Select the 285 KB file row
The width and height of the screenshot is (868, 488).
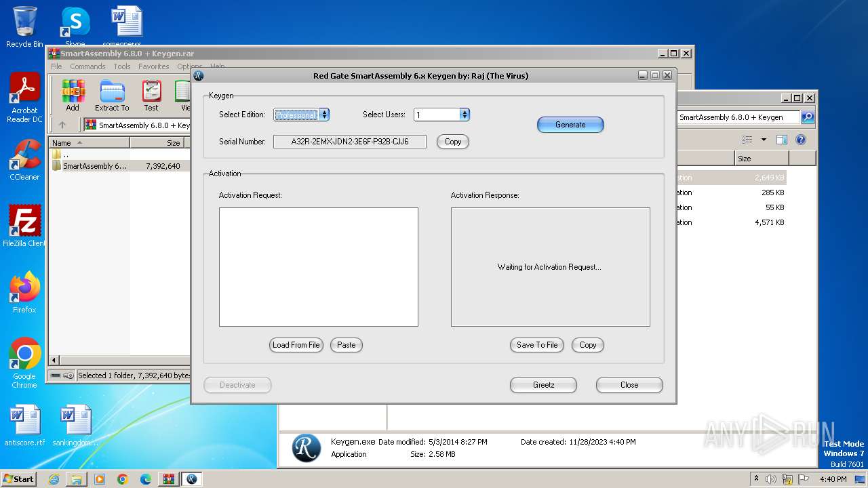(731, 192)
